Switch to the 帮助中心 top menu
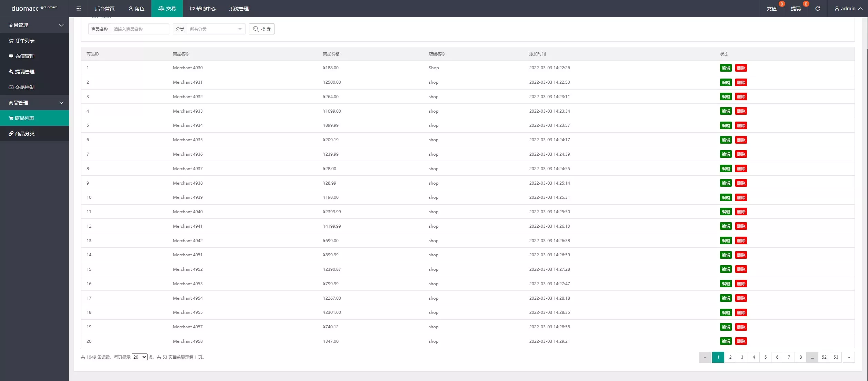The image size is (868, 381). [202, 9]
